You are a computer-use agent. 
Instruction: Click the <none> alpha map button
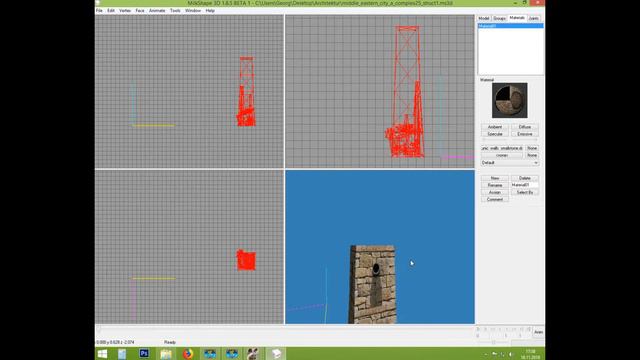pyautogui.click(x=502, y=156)
